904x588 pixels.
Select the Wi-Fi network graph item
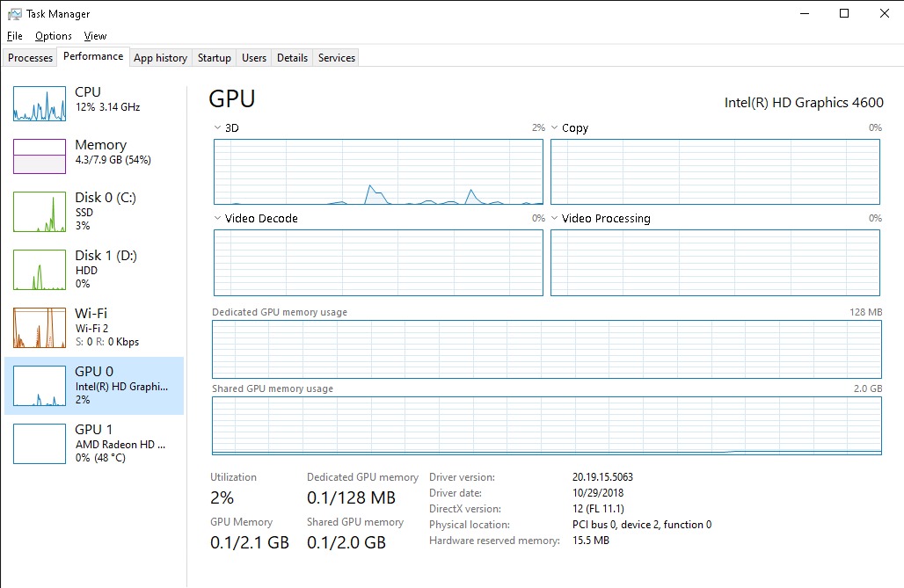point(40,328)
